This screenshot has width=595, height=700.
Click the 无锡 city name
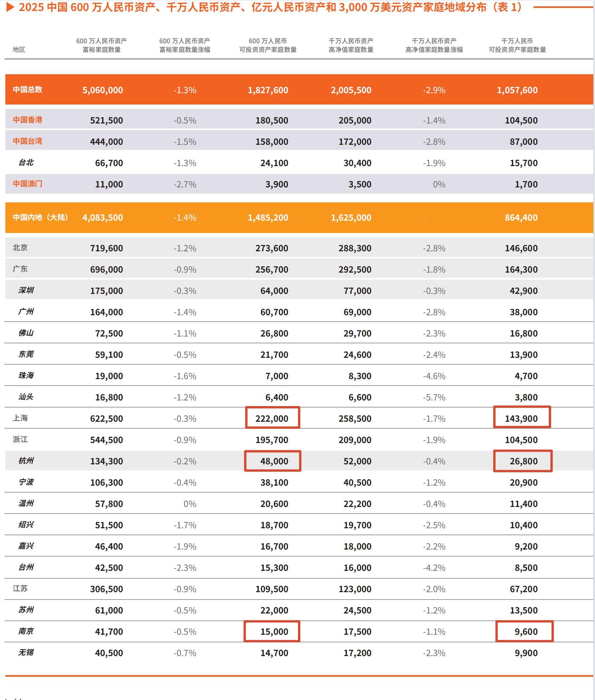[x=26, y=652]
